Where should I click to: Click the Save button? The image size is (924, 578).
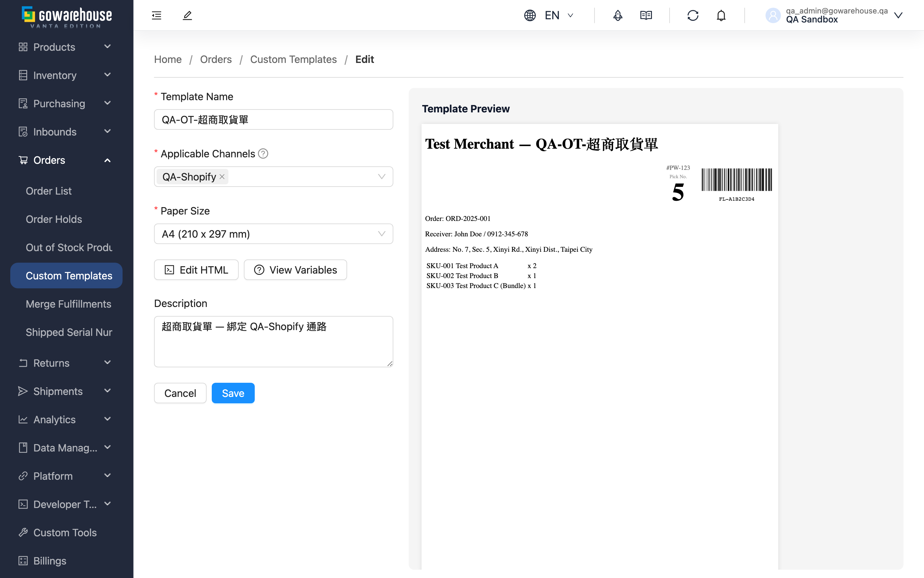(x=233, y=393)
